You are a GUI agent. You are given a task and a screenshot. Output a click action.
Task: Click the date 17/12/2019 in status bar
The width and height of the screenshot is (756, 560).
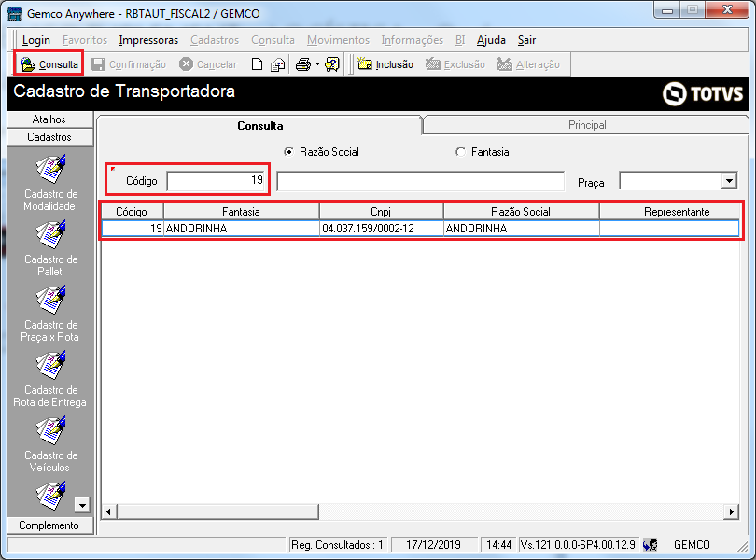click(433, 545)
